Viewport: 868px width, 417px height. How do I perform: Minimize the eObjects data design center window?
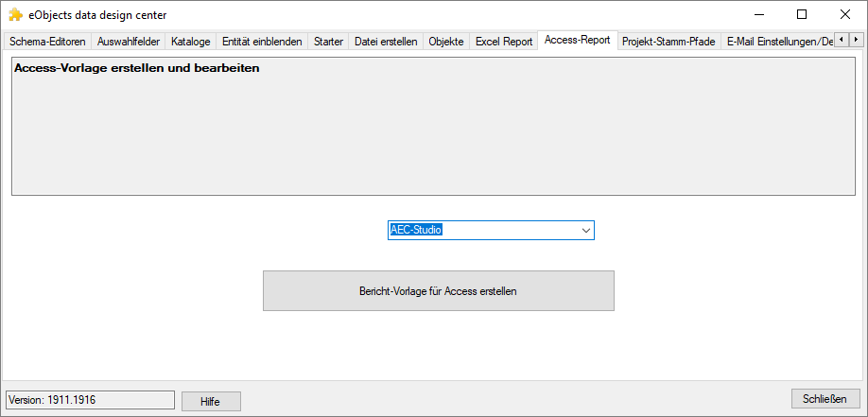[757, 15]
